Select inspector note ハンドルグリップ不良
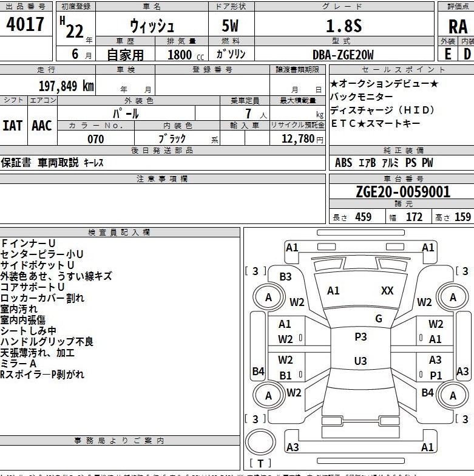This screenshot has width=474, height=476. pyautogui.click(x=47, y=342)
